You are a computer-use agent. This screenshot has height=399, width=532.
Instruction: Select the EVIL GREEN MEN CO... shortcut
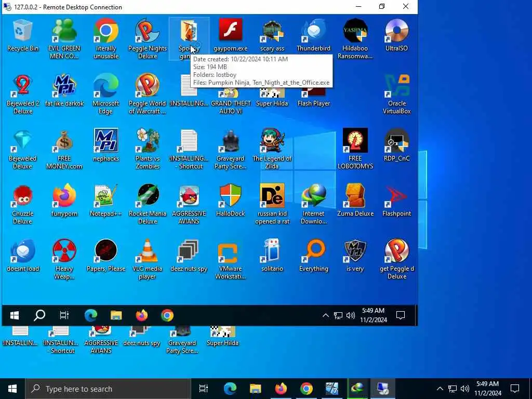click(64, 39)
